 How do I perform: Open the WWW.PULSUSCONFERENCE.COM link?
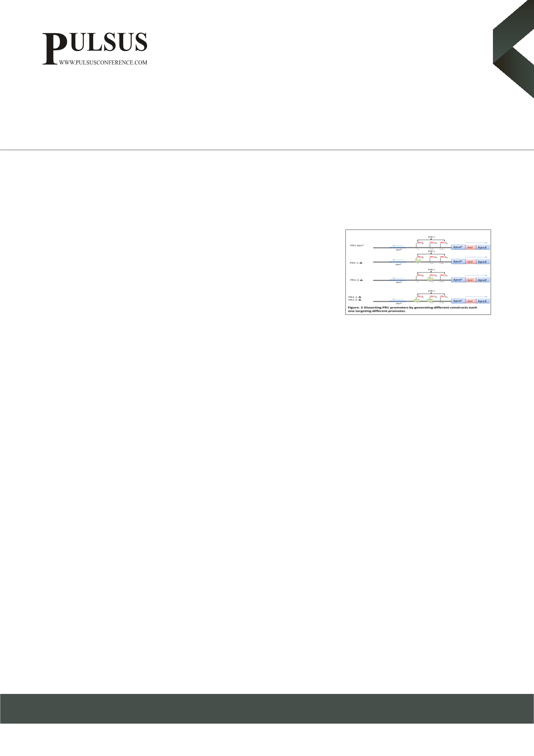pos(103,62)
